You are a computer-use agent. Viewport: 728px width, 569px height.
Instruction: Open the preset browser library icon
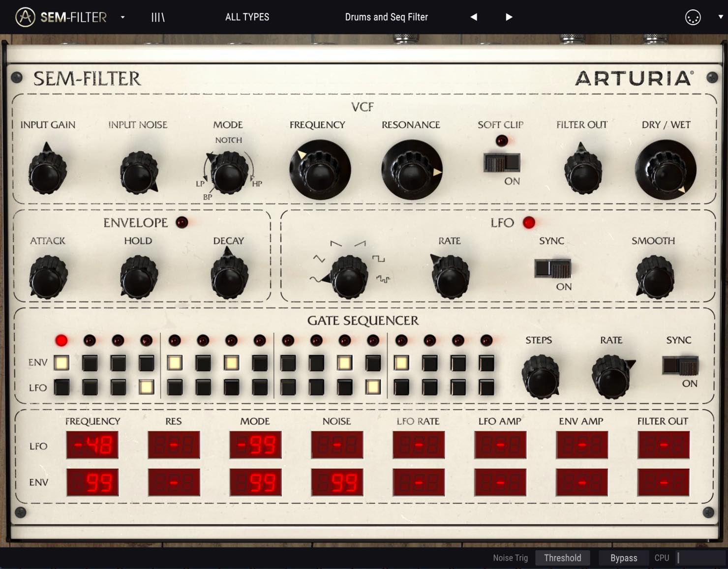158,17
